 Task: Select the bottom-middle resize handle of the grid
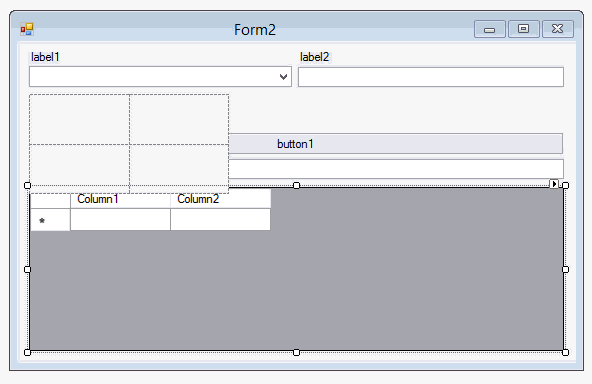(296, 352)
